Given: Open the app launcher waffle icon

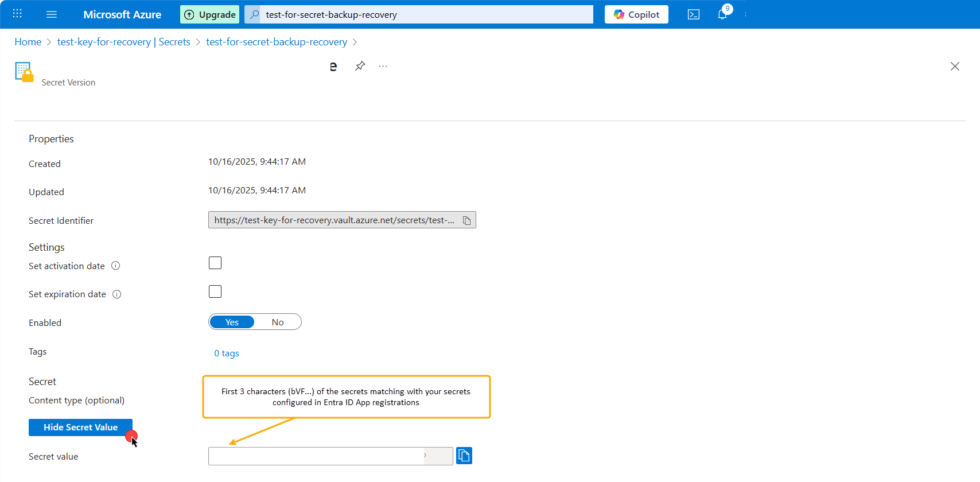Looking at the screenshot, I should (17, 14).
